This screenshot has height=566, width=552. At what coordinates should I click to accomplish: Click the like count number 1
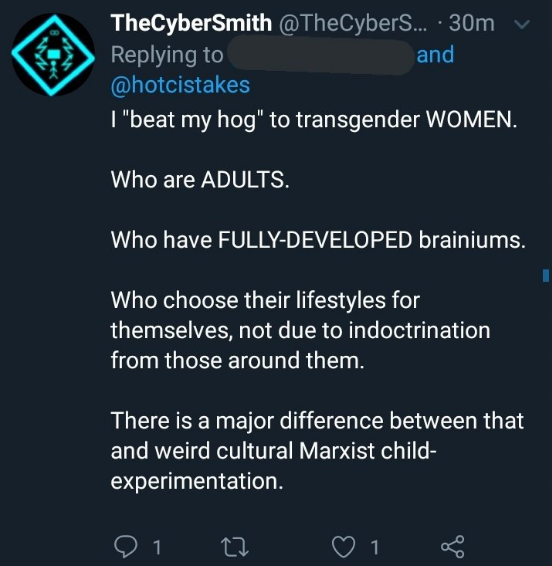pyautogui.click(x=375, y=547)
